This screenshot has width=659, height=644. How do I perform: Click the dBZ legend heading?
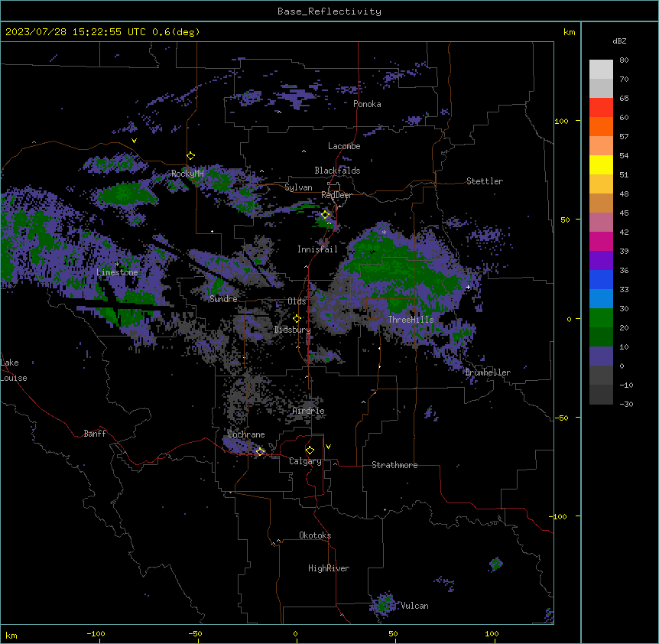coord(619,41)
